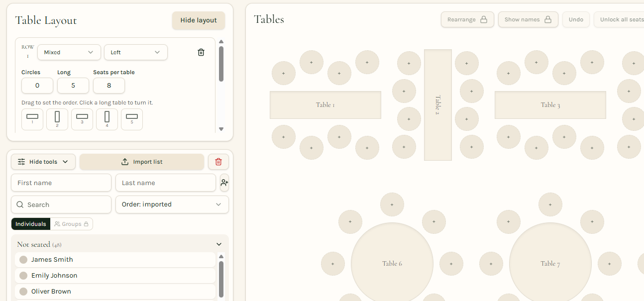Click the Import list button
Image resolution: width=644 pixels, height=301 pixels.
click(142, 162)
